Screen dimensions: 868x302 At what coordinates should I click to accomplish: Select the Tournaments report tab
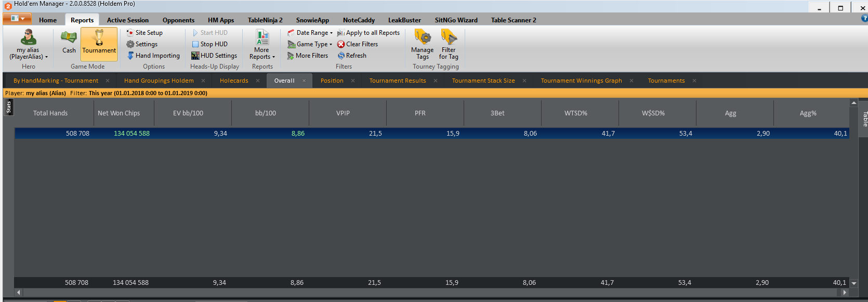(x=666, y=81)
